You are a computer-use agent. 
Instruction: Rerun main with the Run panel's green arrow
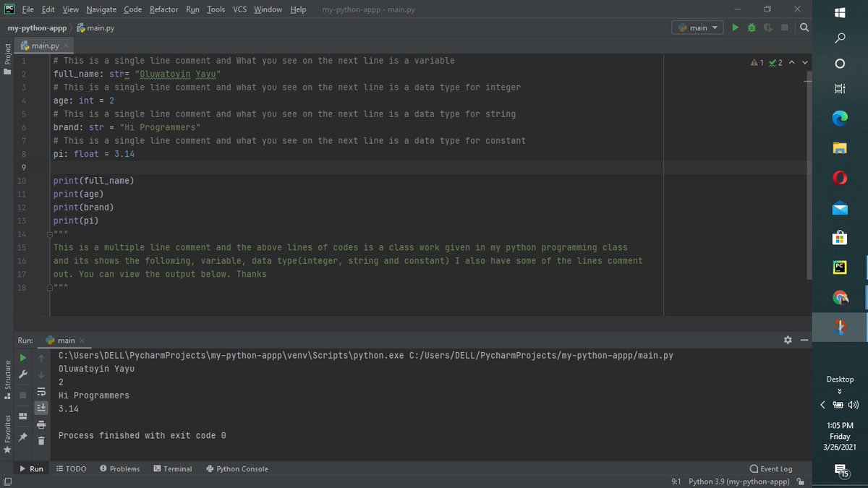[23, 358]
